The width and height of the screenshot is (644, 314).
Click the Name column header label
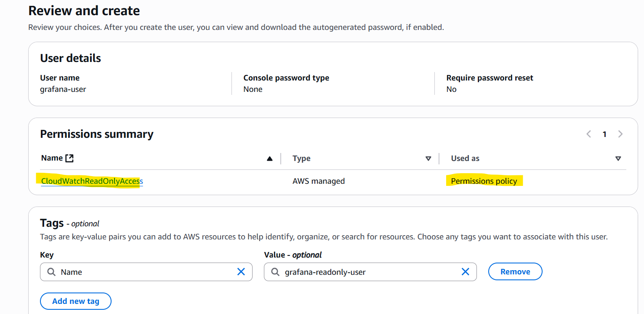[52, 158]
